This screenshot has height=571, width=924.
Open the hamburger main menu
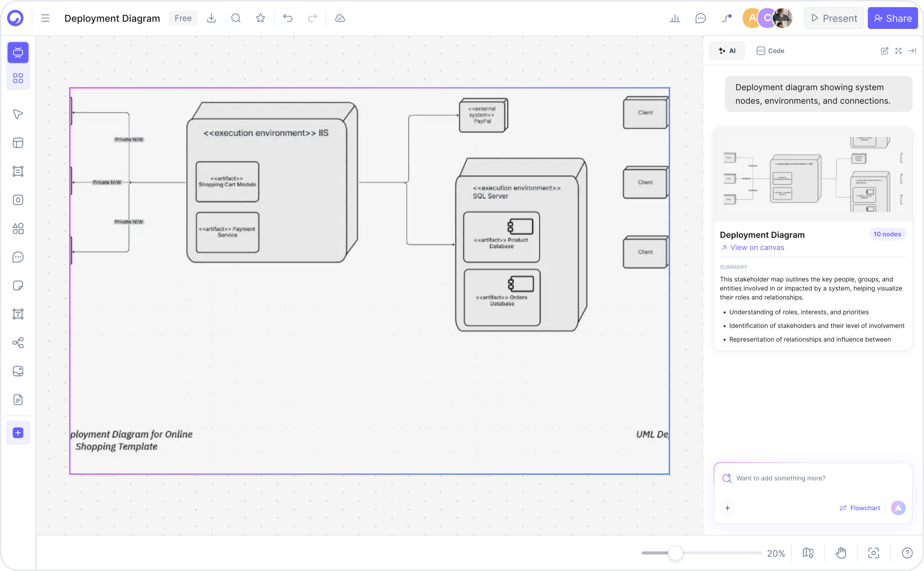[x=45, y=18]
